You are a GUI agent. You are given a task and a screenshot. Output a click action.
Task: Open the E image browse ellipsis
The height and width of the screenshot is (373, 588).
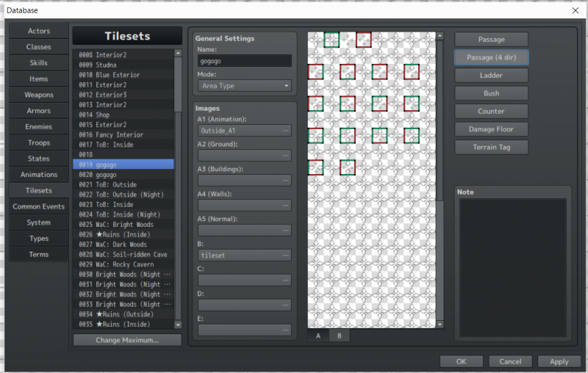286,330
